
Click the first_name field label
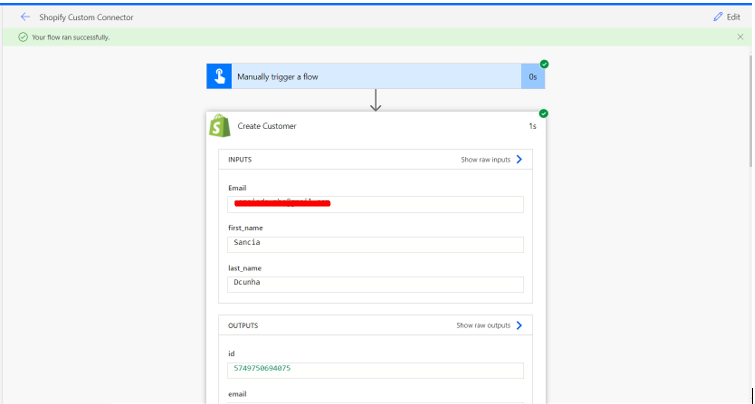pos(246,228)
